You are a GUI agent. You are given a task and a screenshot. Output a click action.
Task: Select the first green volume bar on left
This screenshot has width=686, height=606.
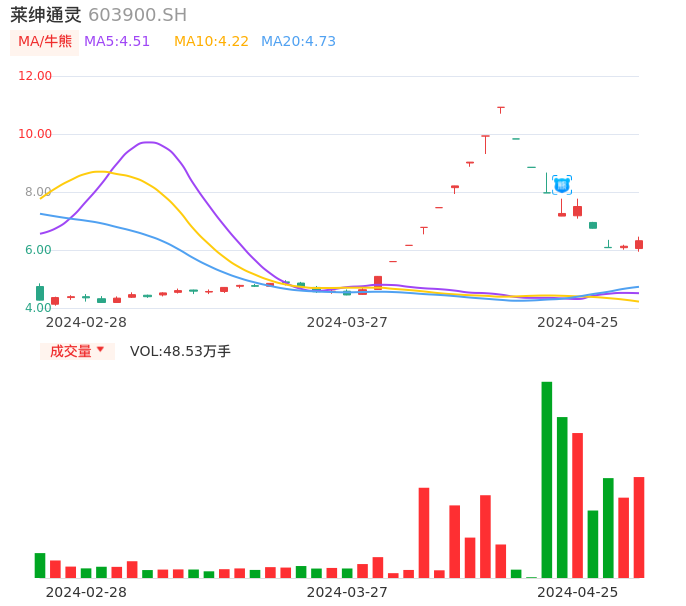[40, 565]
